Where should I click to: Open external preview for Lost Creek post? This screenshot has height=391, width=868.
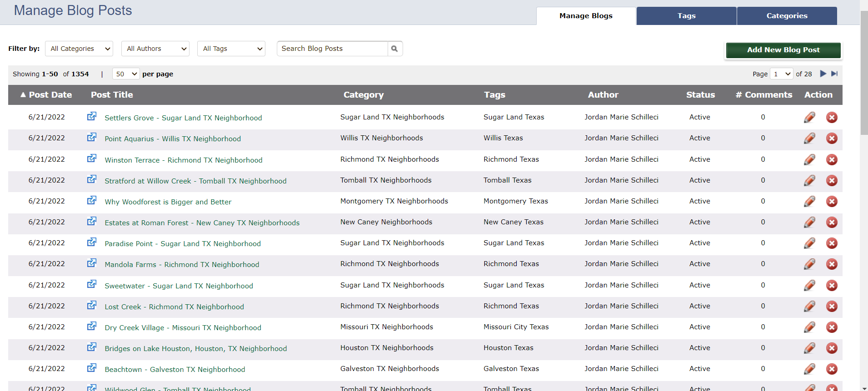92,305
